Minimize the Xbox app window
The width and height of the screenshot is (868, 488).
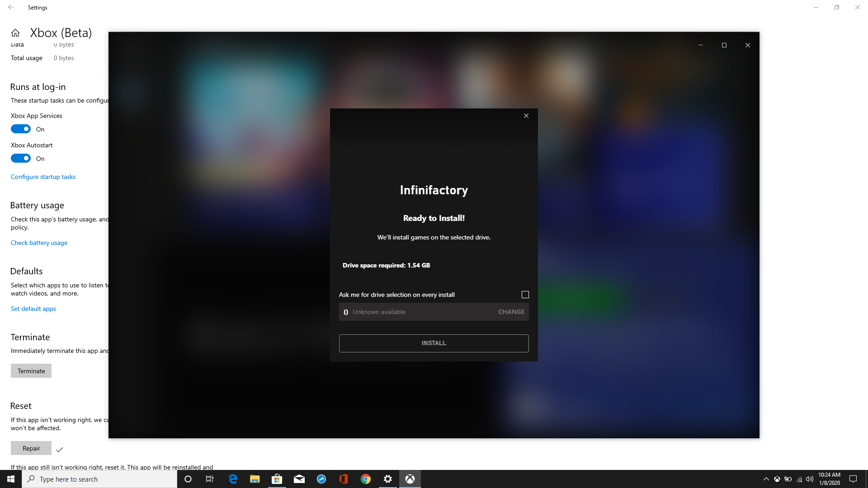pyautogui.click(x=701, y=45)
